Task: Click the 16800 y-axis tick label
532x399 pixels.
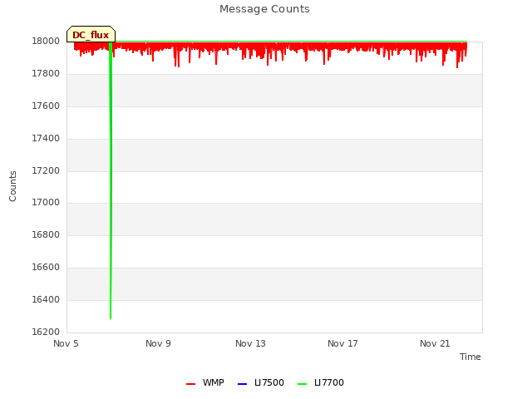Action: [x=46, y=234]
